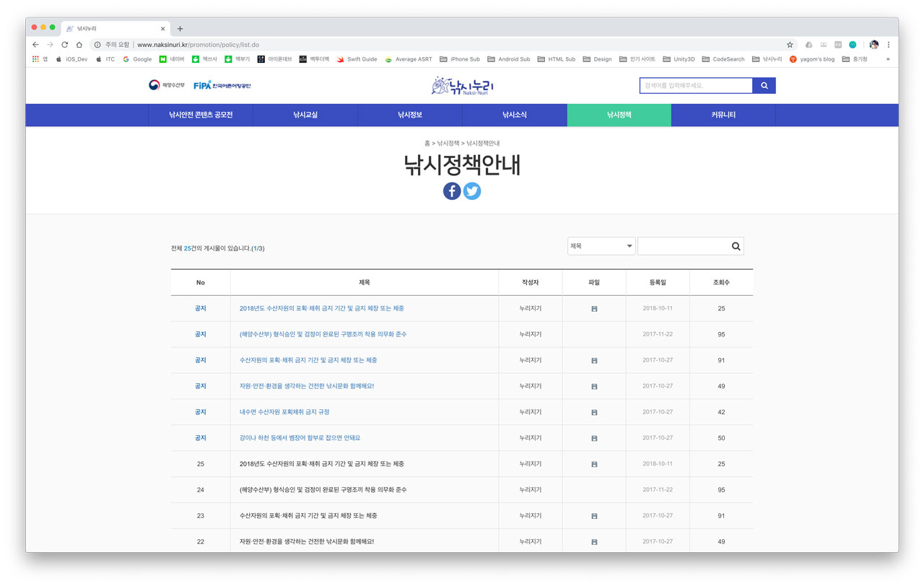Download the file icon in row 25
Screen dimensions: 924x586
[594, 464]
